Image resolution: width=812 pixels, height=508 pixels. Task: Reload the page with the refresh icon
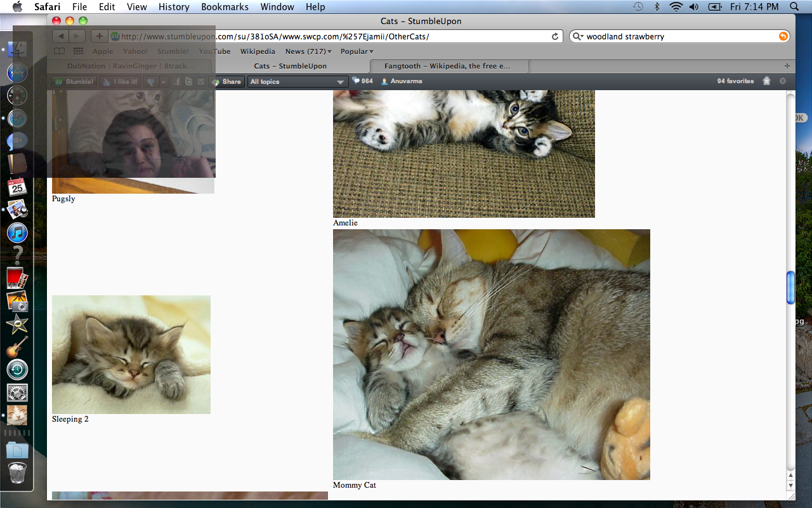(555, 37)
